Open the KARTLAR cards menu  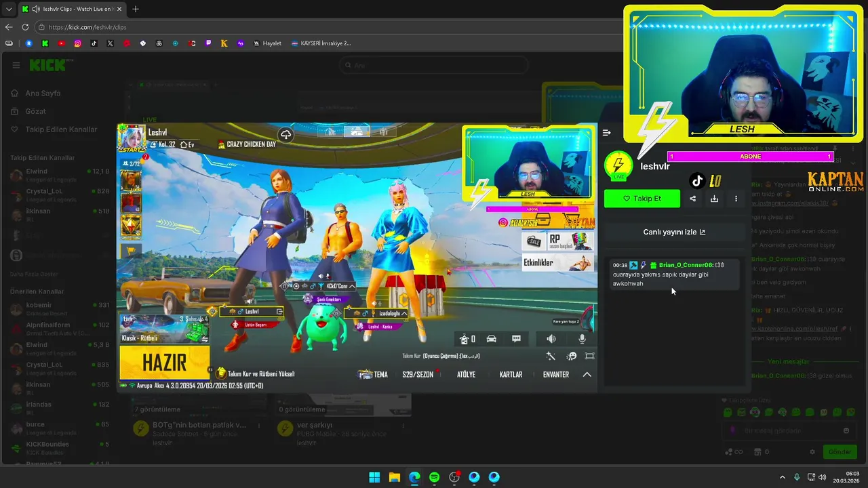[x=511, y=374]
